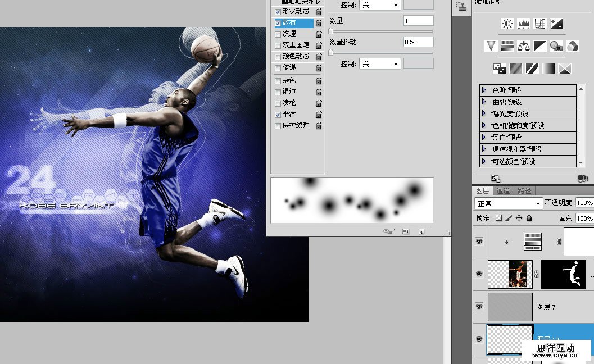
Task: Hide the 图层 7 layer visibility eye
Action: point(479,306)
